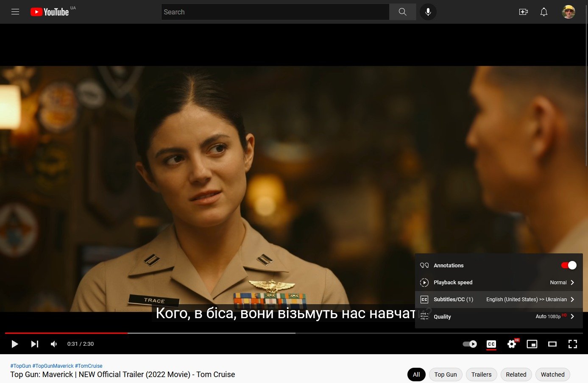Toggle the autoplay switch
This screenshot has height=383, width=588.
(x=470, y=344)
